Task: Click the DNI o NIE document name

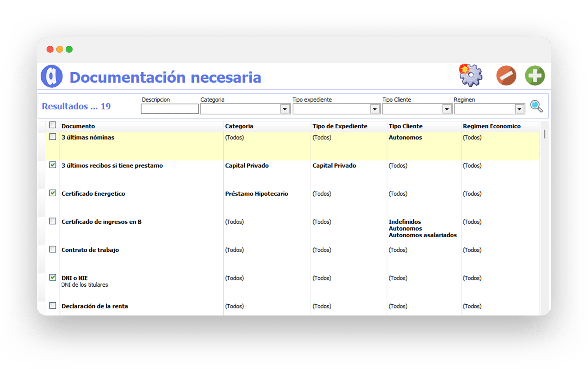Action: coord(75,278)
